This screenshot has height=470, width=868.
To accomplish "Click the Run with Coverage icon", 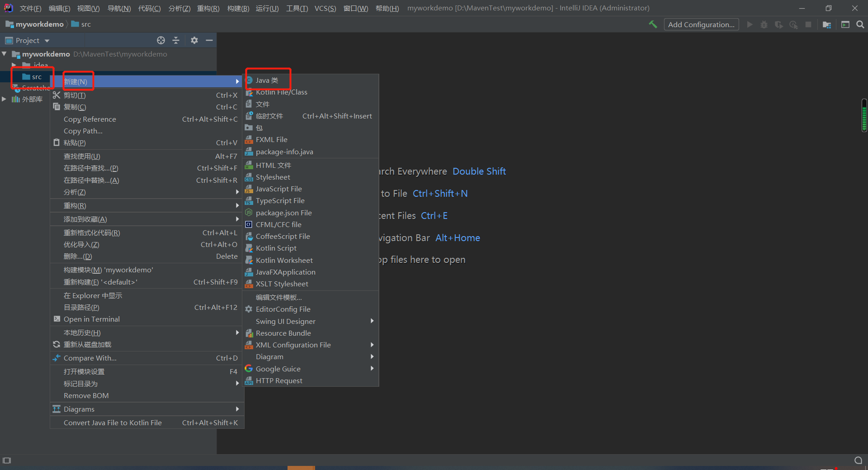I will 778,24.
